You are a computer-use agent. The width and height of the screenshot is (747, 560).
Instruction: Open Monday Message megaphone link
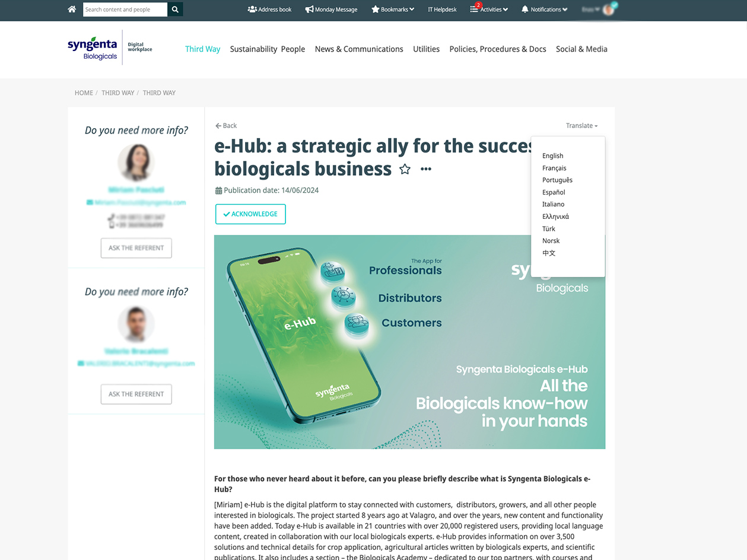point(331,9)
